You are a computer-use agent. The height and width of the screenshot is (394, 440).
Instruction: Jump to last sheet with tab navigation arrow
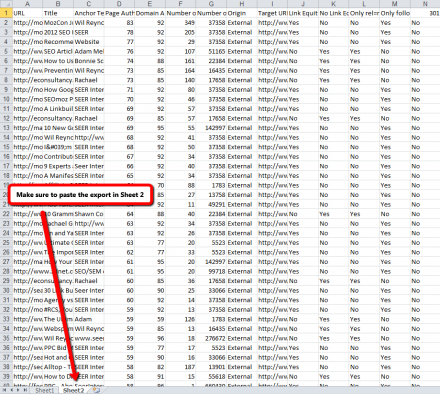(26, 390)
